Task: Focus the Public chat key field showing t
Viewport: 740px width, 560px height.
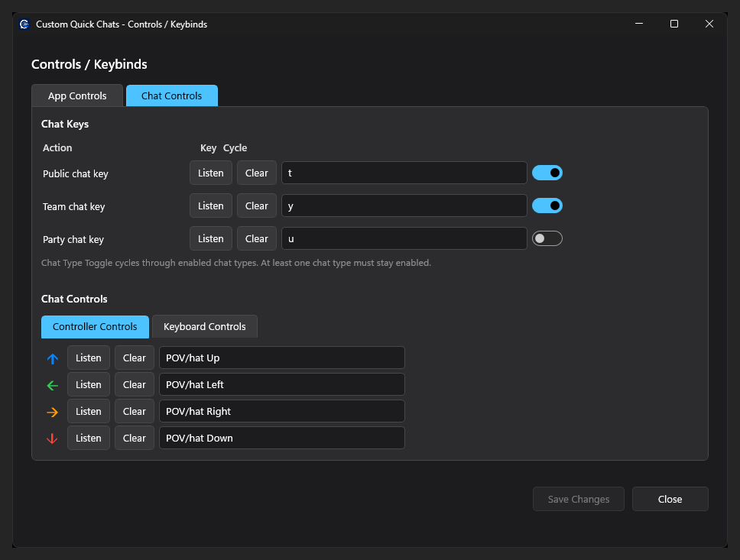Action: (404, 173)
